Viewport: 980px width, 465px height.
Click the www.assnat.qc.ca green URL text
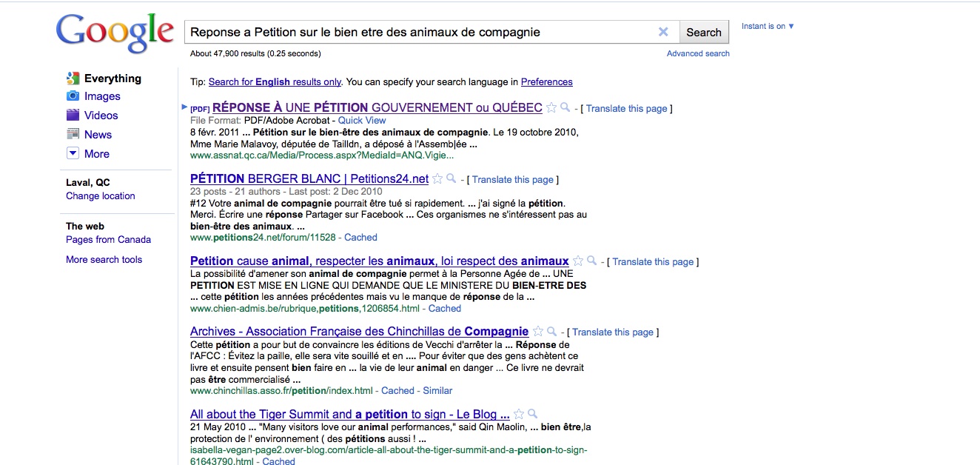322,155
